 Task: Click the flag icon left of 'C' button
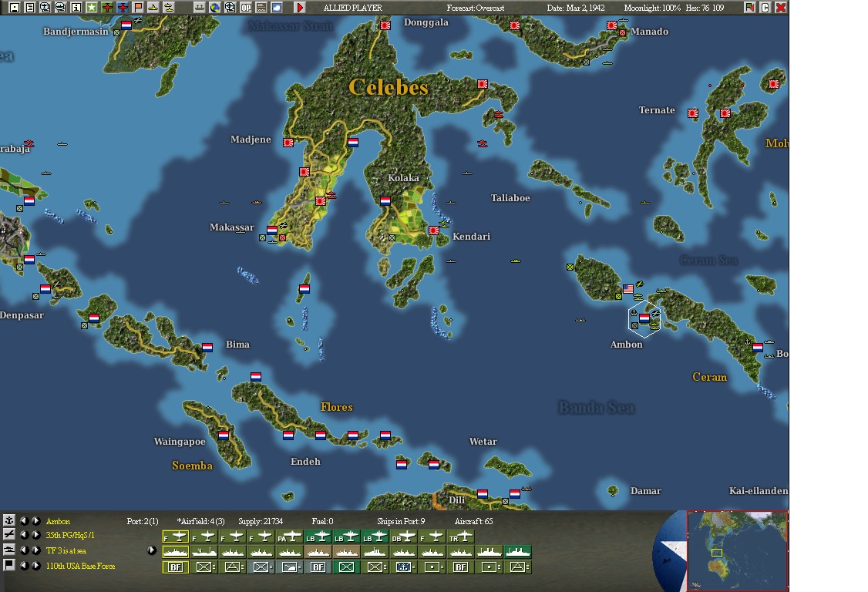tap(749, 8)
